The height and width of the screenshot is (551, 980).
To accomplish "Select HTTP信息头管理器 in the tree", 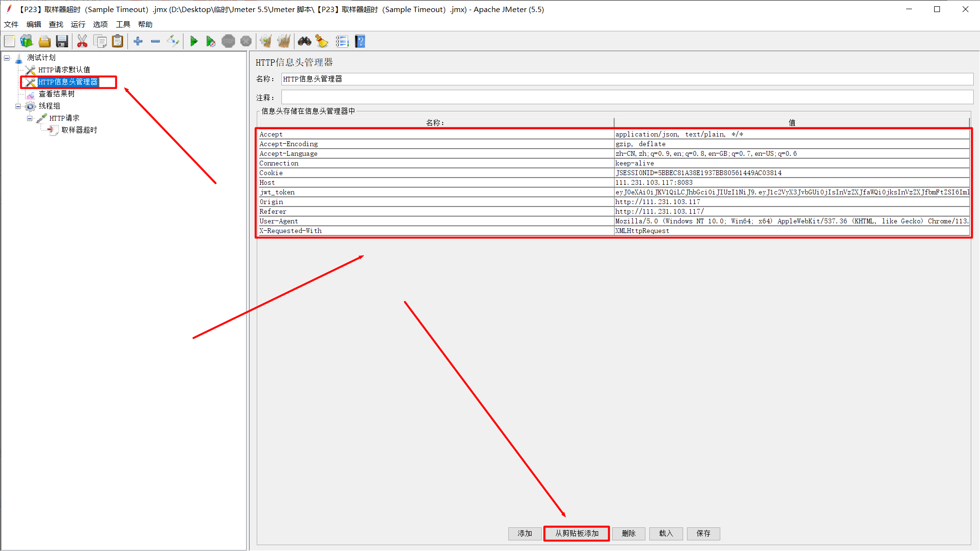I will (68, 82).
